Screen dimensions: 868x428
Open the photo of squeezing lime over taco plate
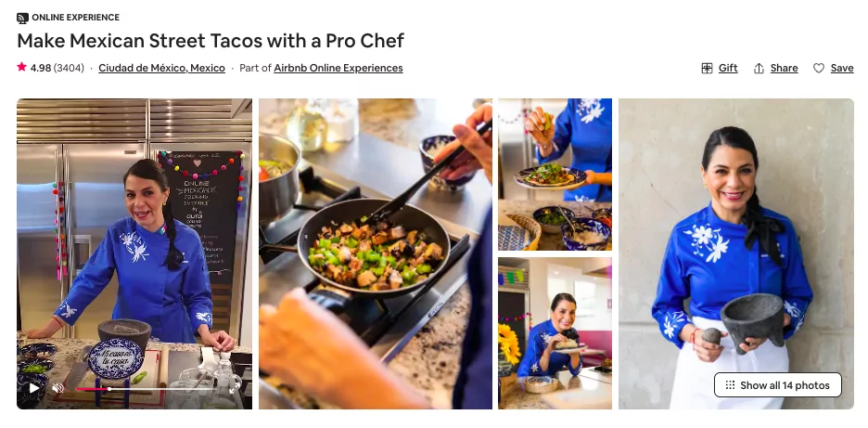click(x=555, y=175)
